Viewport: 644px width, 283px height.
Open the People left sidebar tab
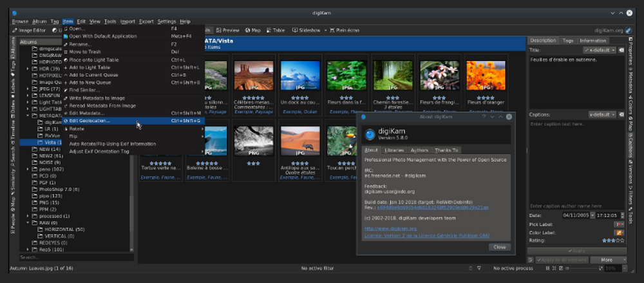pyautogui.click(x=13, y=223)
